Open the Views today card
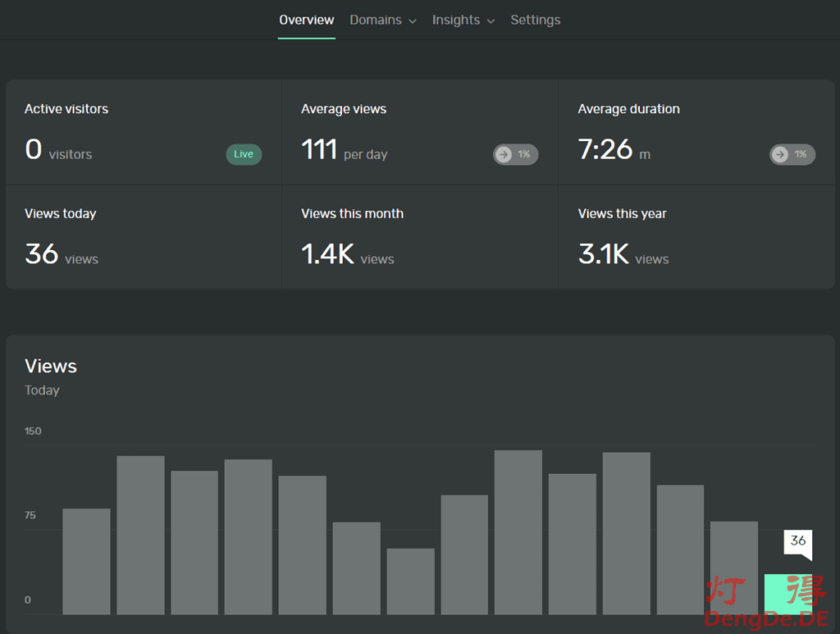Viewport: 840px width, 634px height. pyautogui.click(x=144, y=237)
